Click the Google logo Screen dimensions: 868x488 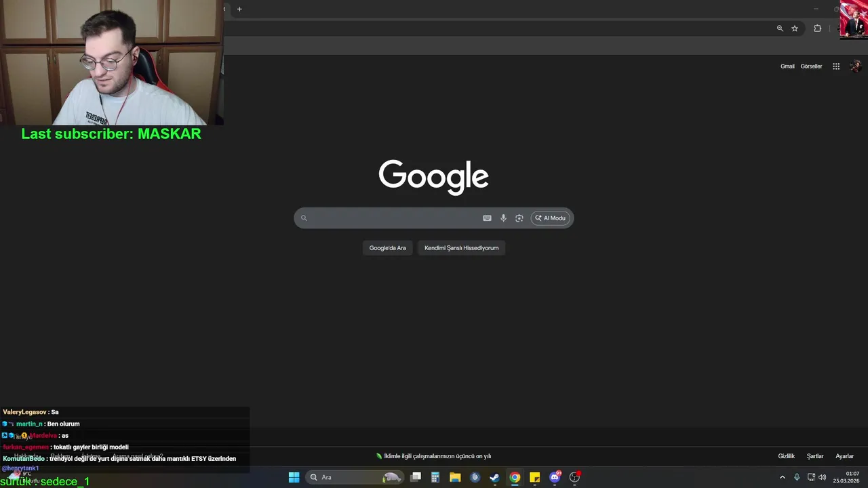tap(434, 178)
